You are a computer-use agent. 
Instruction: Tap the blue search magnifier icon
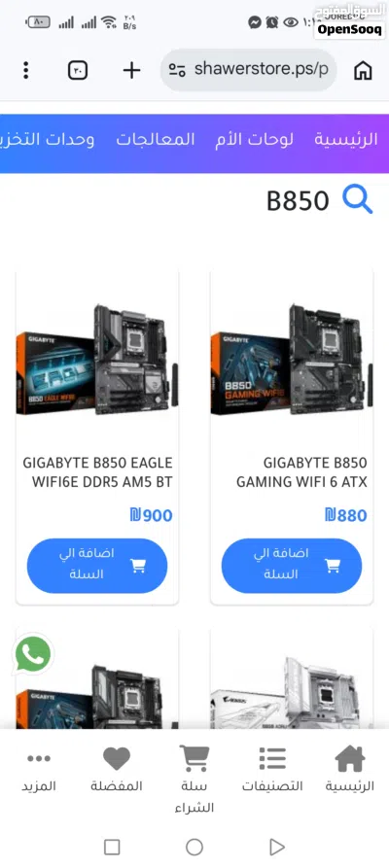point(358,200)
